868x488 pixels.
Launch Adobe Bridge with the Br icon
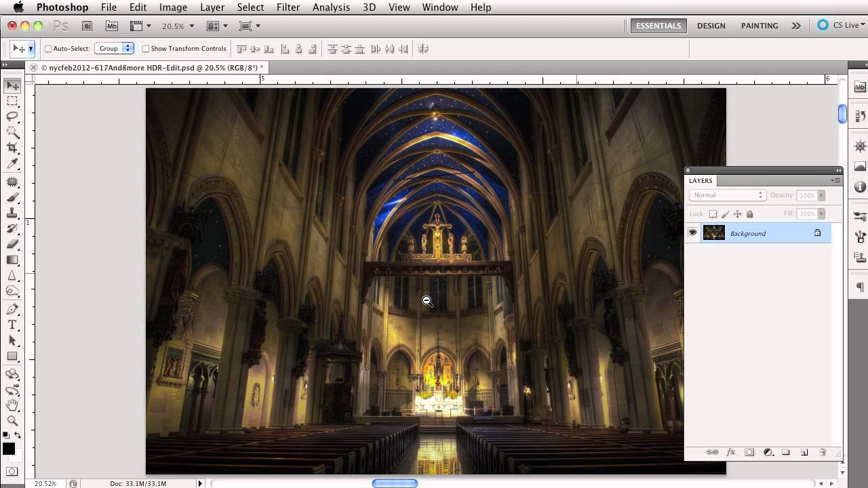[87, 26]
